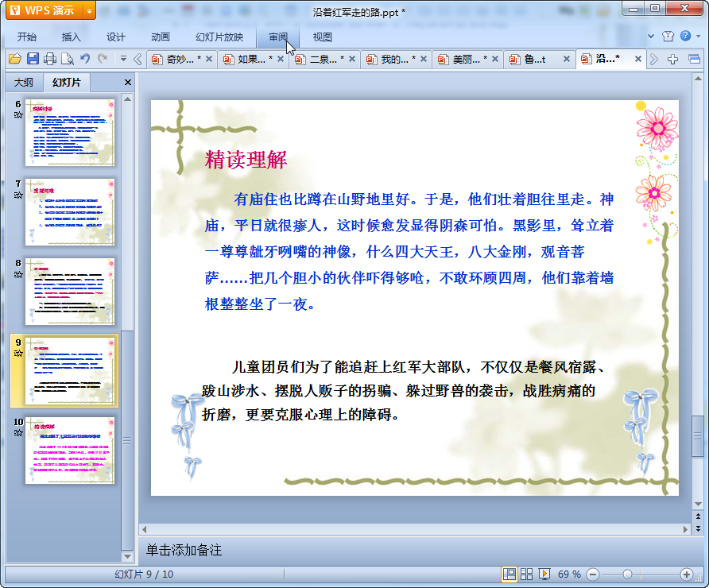
Task: Close the slide thumbnail panel
Action: [x=128, y=83]
